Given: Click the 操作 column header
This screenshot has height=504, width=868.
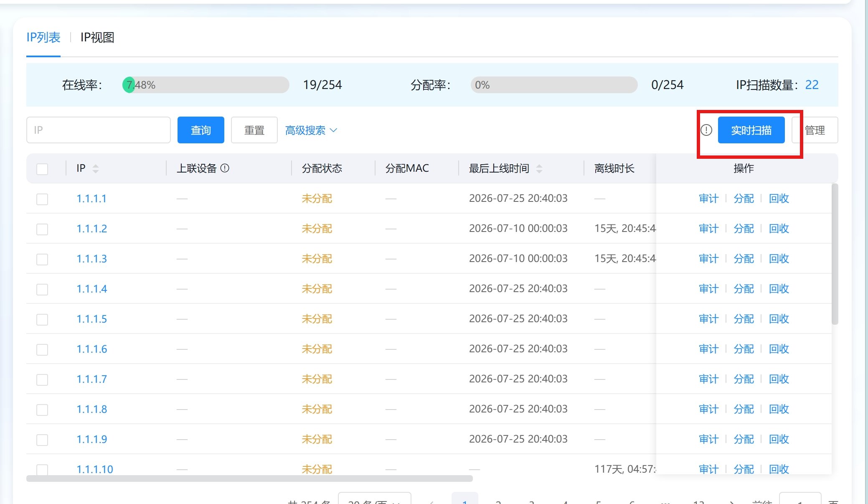Looking at the screenshot, I should [744, 168].
